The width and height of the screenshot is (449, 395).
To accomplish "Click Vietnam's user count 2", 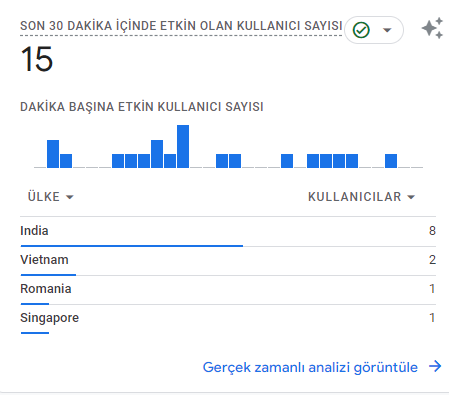I will point(432,260).
